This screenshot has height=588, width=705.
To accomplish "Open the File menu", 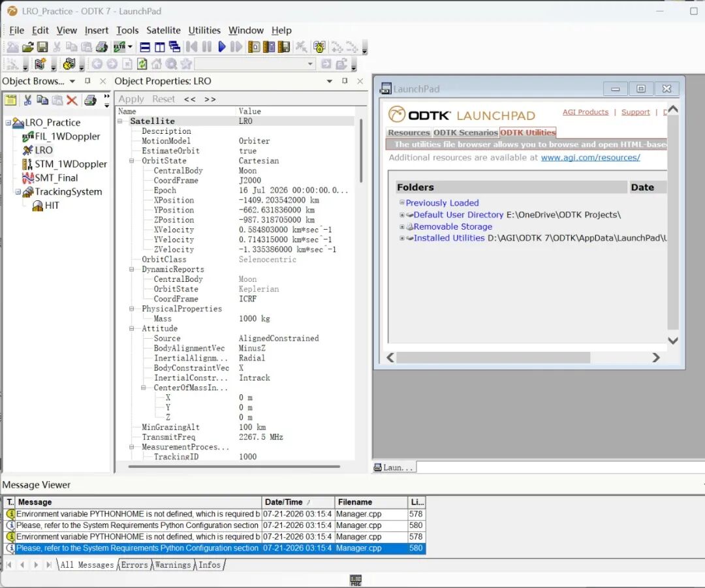I will pos(16,30).
